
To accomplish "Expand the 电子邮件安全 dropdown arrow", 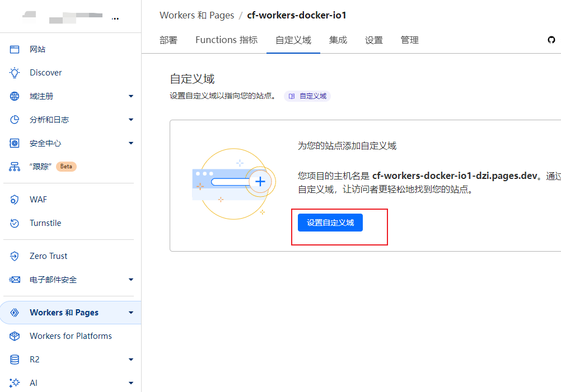I will (x=131, y=280).
